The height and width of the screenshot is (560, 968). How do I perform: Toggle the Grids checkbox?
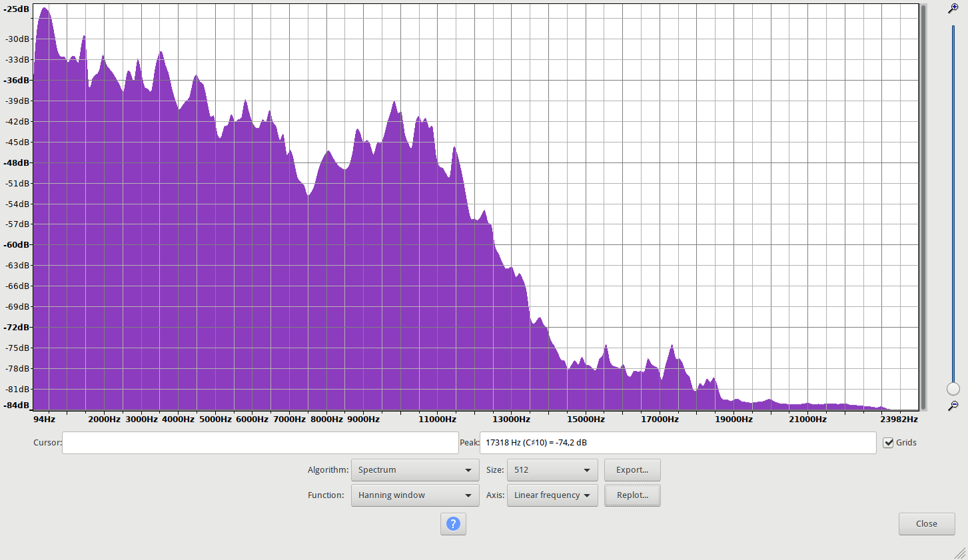pyautogui.click(x=888, y=443)
